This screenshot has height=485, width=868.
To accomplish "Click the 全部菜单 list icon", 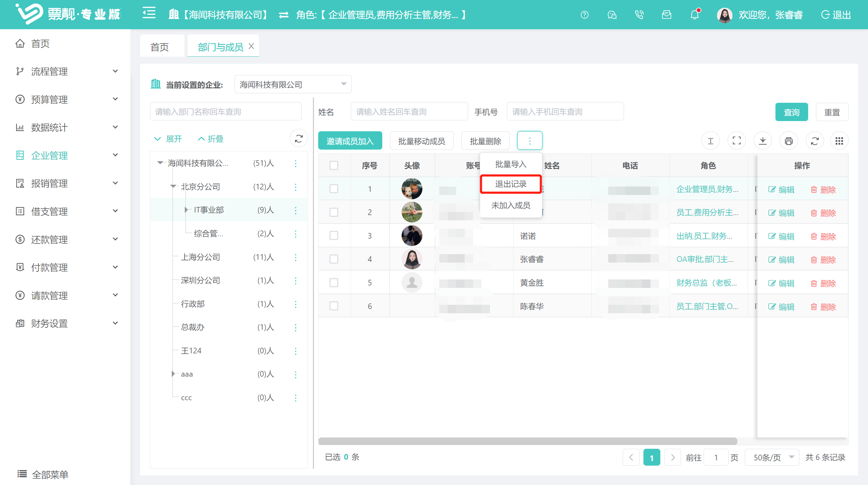I will 22,474.
